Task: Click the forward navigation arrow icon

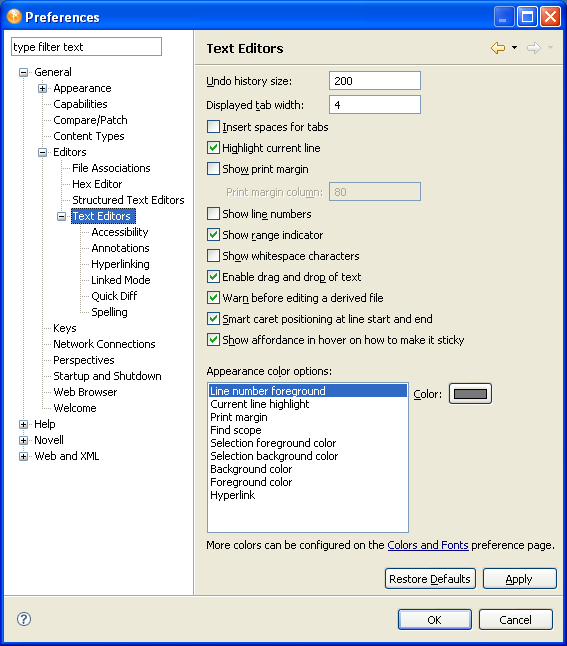Action: coord(534,48)
